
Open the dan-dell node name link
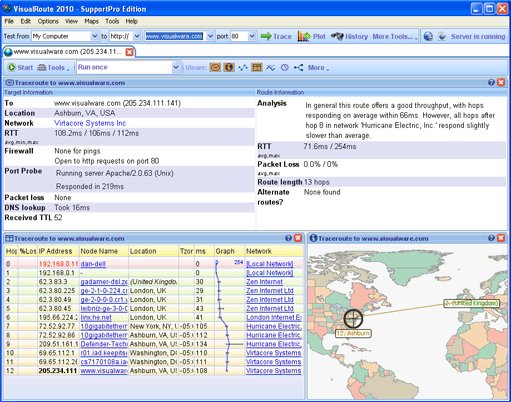pyautogui.click(x=93, y=264)
